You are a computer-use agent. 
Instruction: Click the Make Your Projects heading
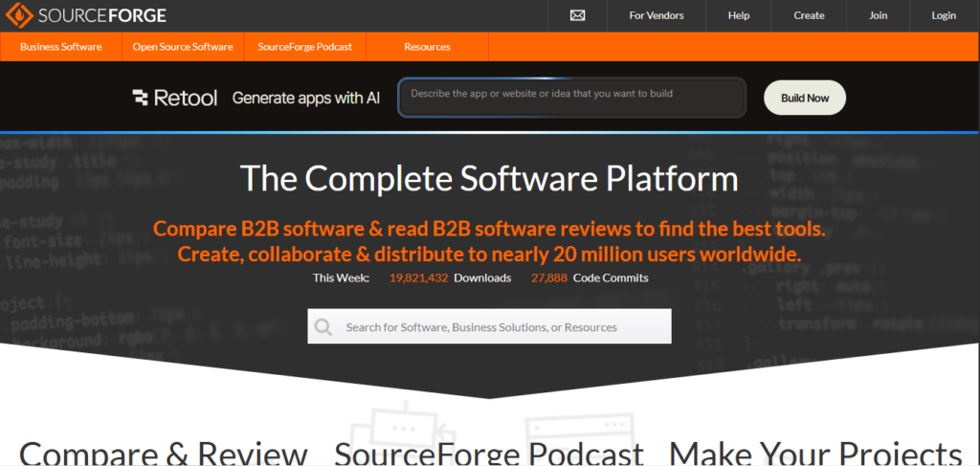click(x=815, y=453)
